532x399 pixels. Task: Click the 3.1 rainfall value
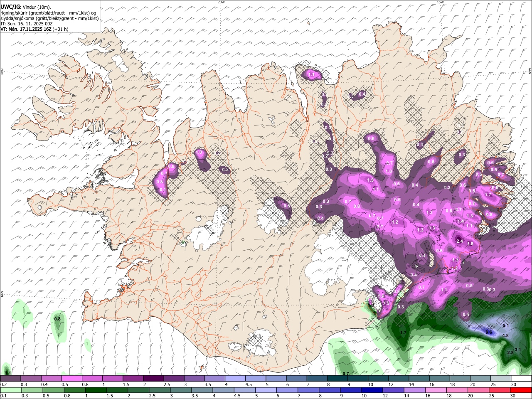coord(518,350)
